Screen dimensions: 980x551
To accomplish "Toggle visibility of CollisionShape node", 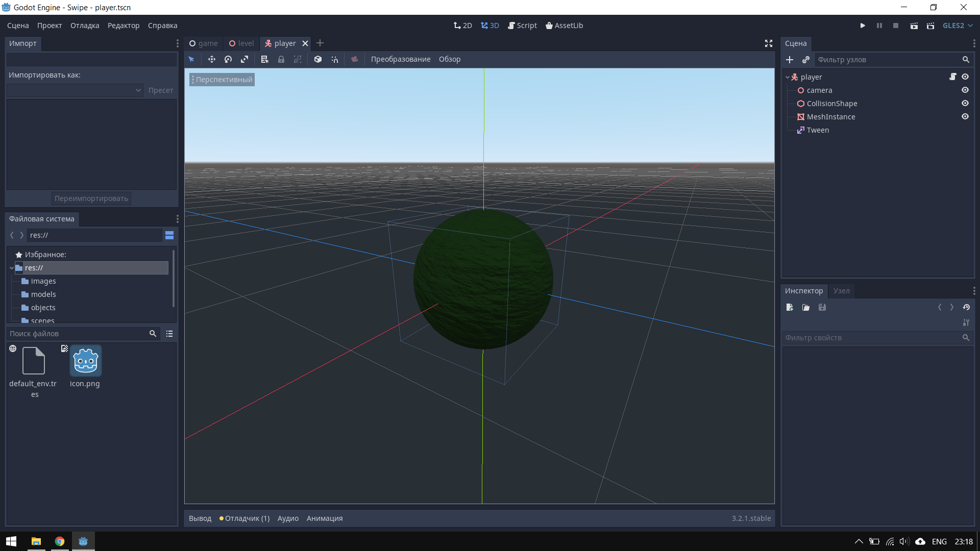I will pos(965,103).
